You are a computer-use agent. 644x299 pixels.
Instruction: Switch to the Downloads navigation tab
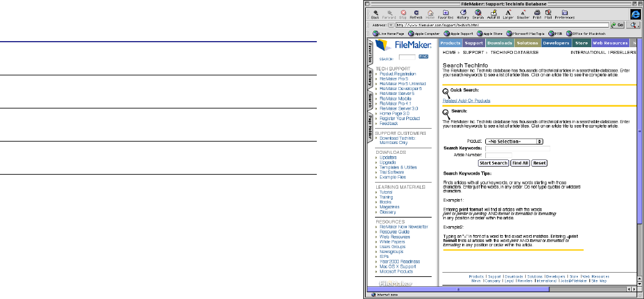(500, 43)
